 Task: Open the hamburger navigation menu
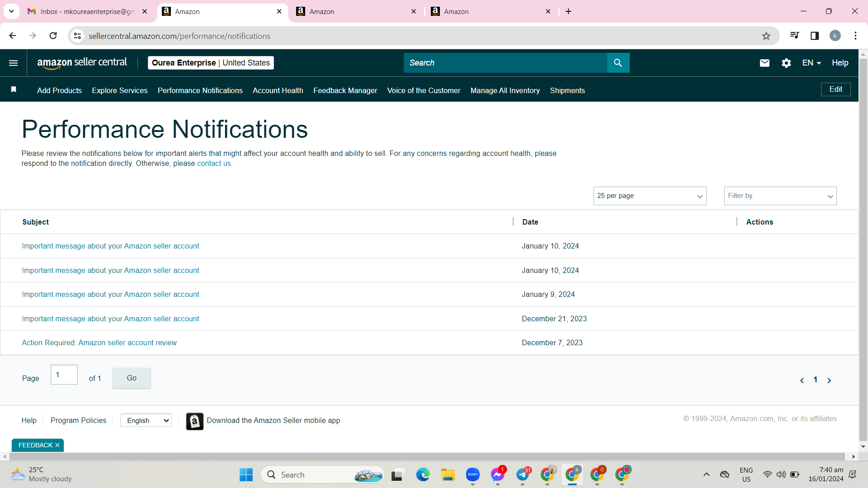[14, 63]
